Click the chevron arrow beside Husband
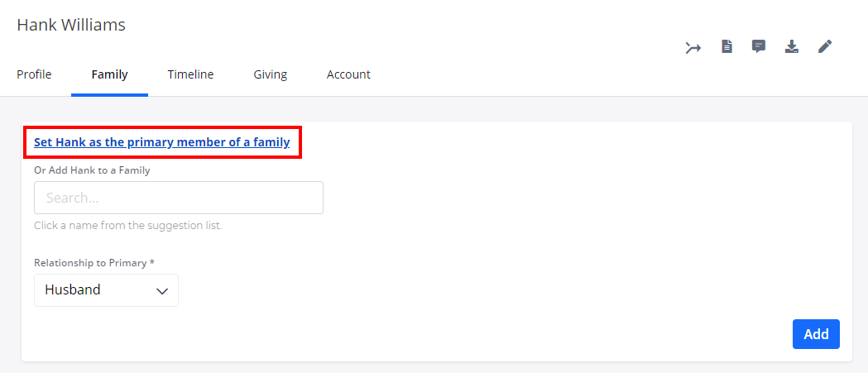868x373 pixels. [162, 291]
